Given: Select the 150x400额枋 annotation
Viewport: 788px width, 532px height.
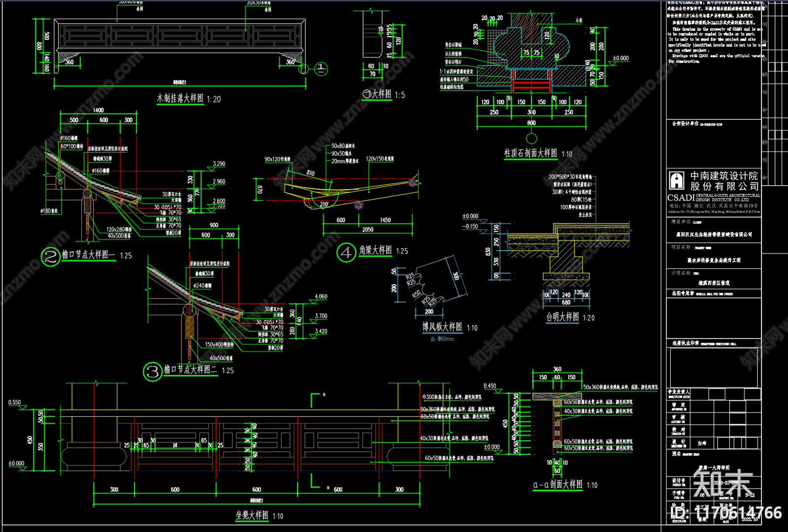Looking at the screenshot, I should click(219, 345).
